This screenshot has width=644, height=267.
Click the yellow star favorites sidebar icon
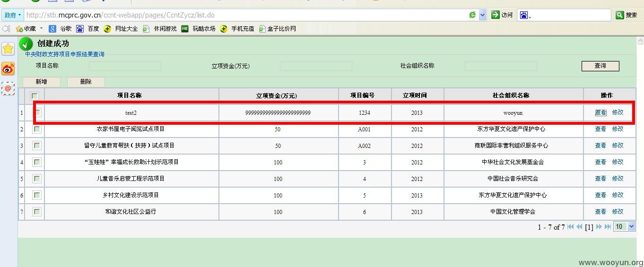(8, 49)
